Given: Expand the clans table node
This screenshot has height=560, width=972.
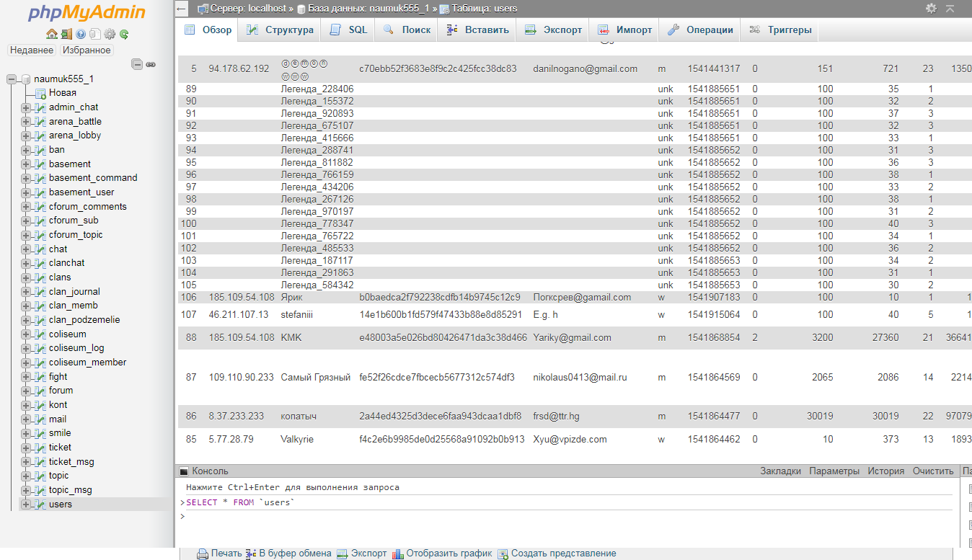Looking at the screenshot, I should pos(27,277).
